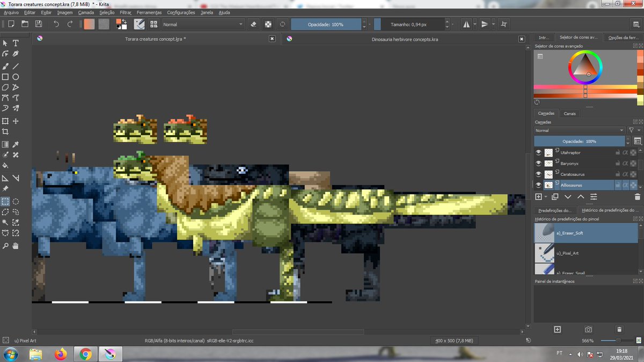The width and height of the screenshot is (644, 362).
Task: Open the layer filter funnel dropdown
Action: (634, 130)
